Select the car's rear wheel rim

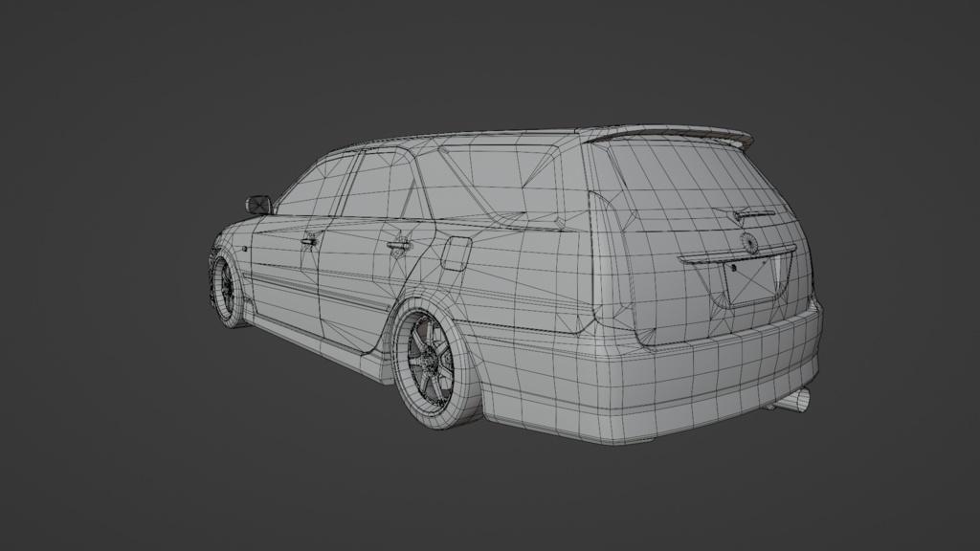click(431, 361)
